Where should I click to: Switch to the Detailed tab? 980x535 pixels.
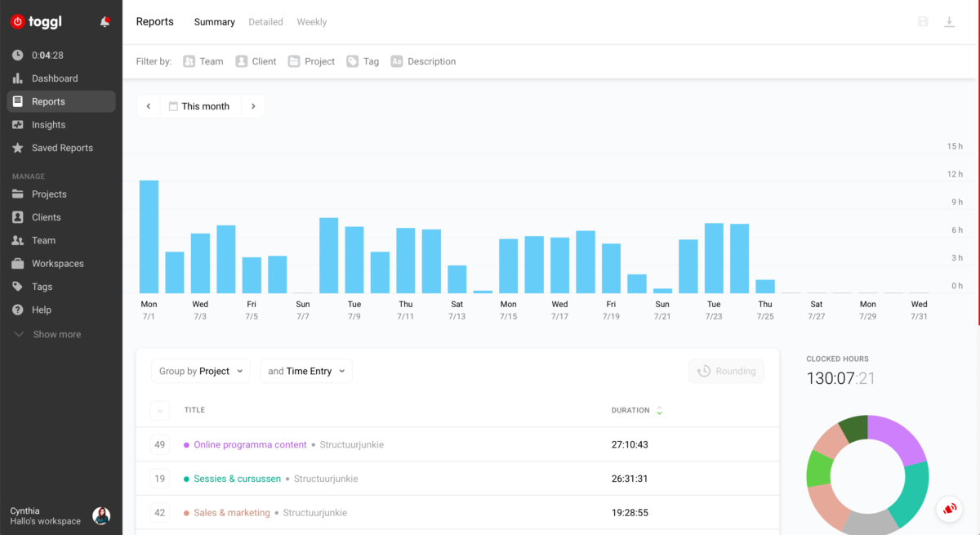point(265,22)
